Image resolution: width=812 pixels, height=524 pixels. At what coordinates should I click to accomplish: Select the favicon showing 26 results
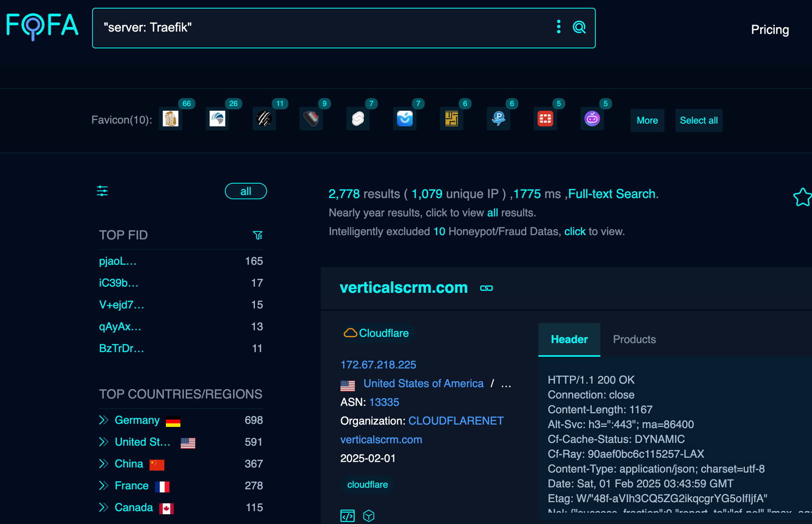217,118
